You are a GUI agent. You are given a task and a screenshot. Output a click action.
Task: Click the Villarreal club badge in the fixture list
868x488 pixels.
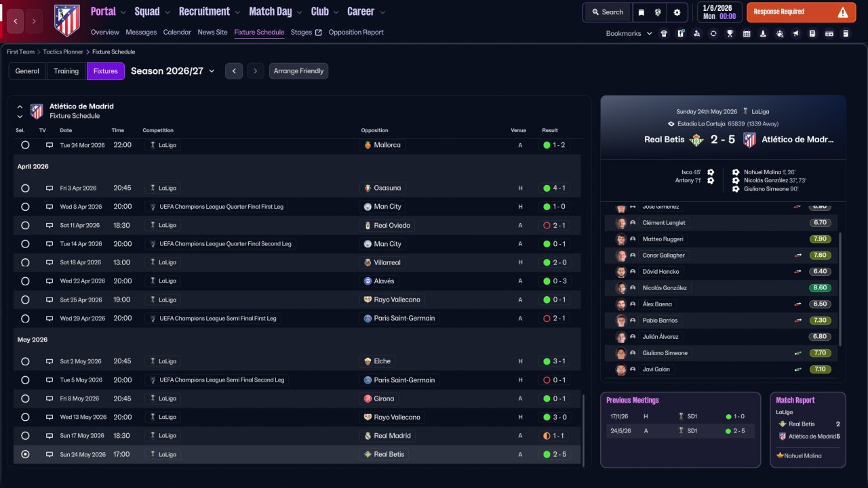coord(368,262)
